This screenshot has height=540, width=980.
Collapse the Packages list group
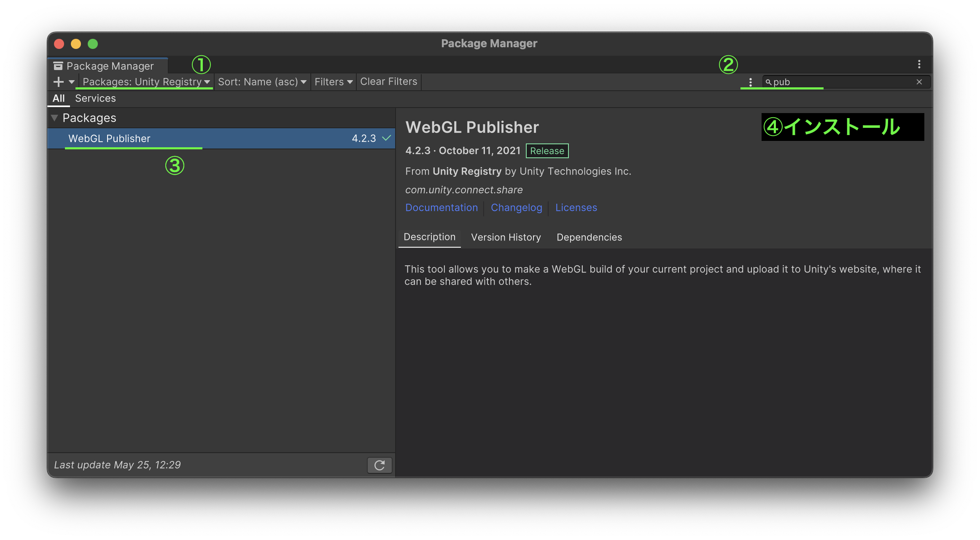click(54, 118)
